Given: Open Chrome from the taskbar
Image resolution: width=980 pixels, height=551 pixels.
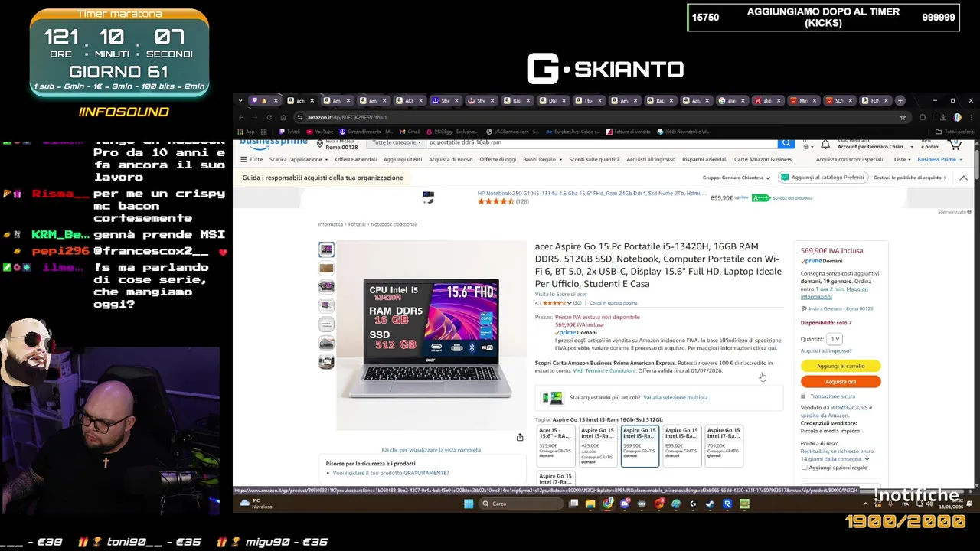Looking at the screenshot, I should point(608,504).
